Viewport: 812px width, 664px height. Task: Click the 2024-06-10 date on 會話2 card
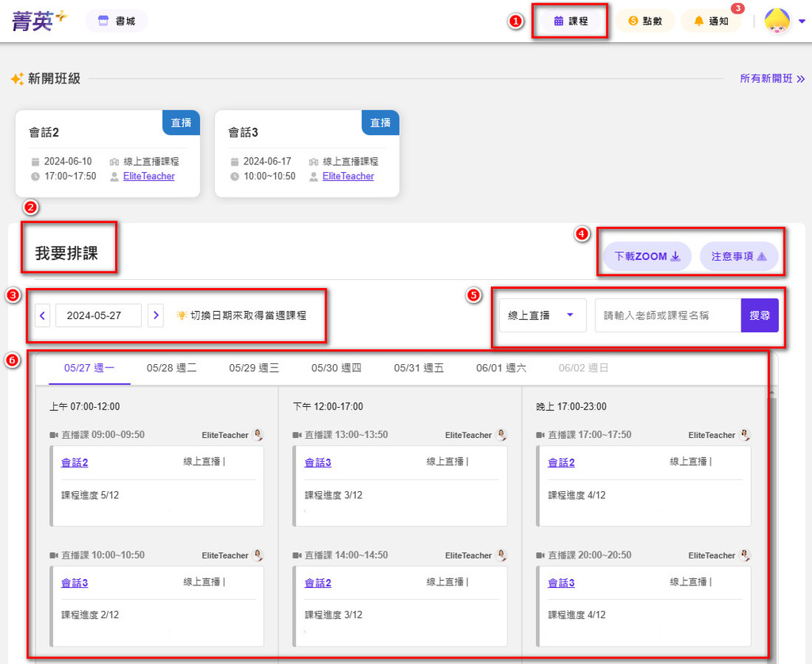tap(68, 162)
